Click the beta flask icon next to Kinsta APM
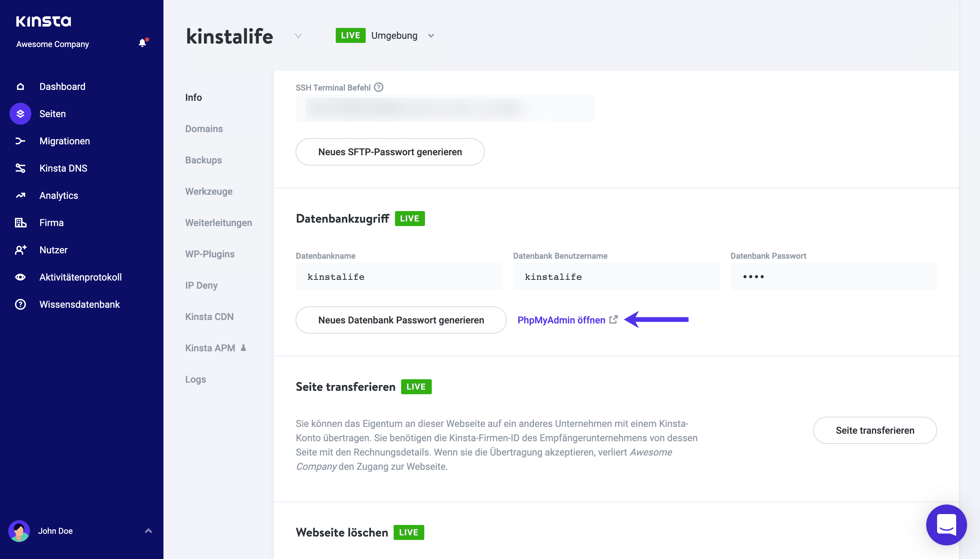This screenshot has height=559, width=980. (x=243, y=348)
